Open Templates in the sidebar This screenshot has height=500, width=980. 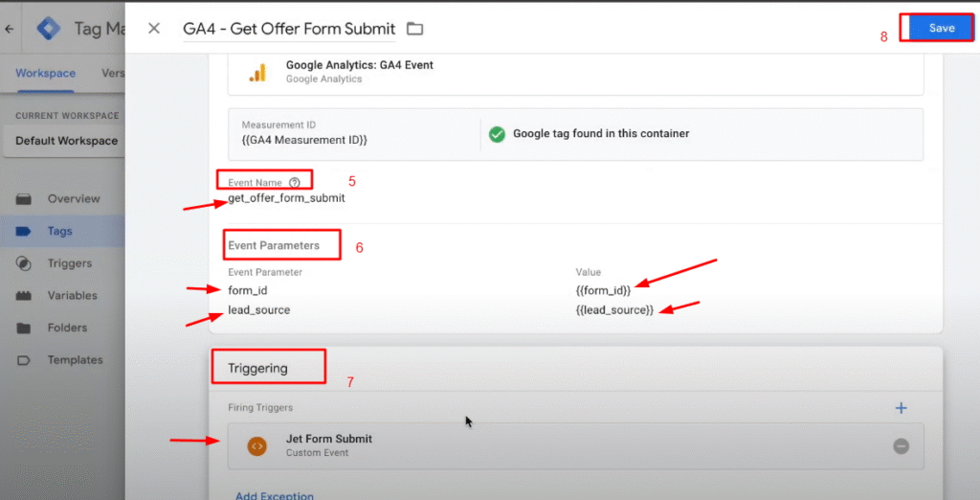pyautogui.click(x=62, y=360)
